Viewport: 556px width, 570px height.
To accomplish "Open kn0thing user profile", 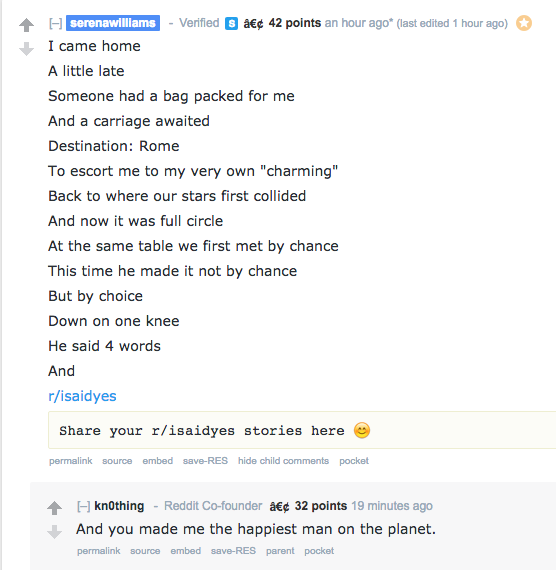I will point(119,506).
